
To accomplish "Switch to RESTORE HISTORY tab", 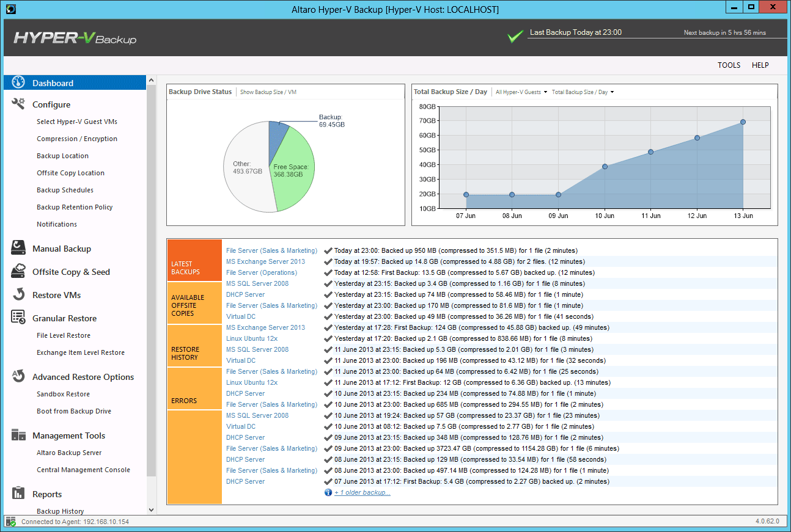I will [x=194, y=346].
